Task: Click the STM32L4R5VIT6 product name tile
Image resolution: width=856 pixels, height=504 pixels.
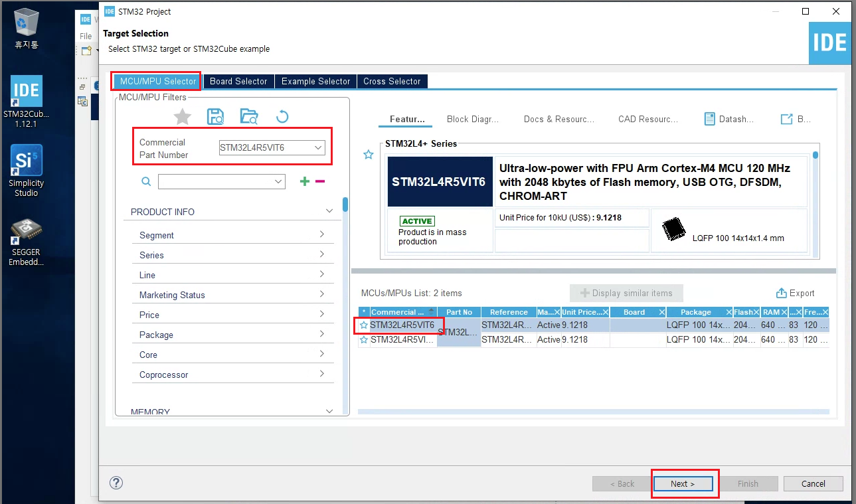Action: (x=440, y=181)
